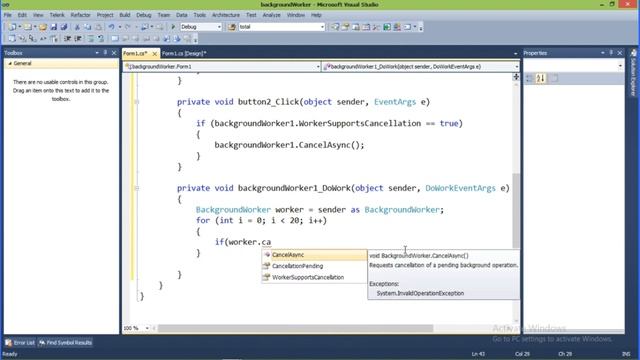Select CancellationPending in the IntelliSense list
640x360 pixels.
coord(314,266)
